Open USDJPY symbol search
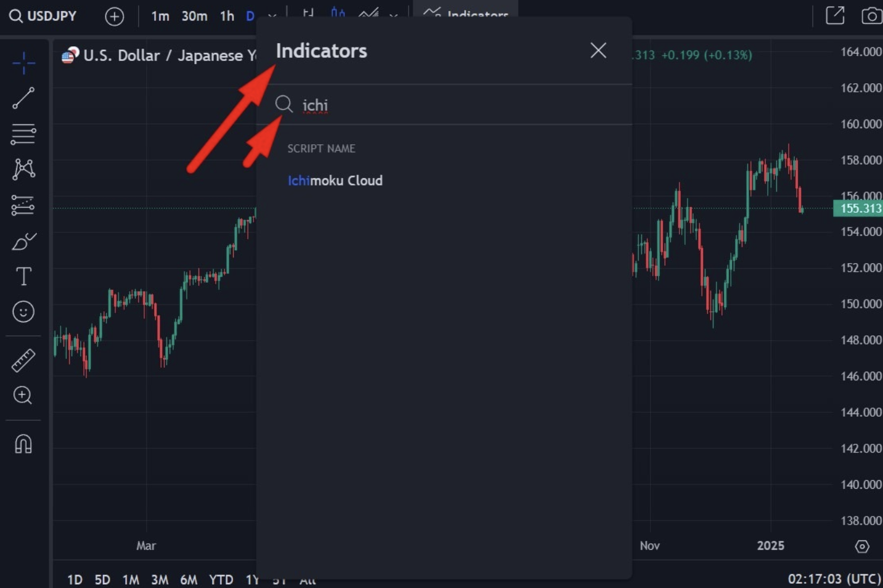883x588 pixels. tap(43, 16)
